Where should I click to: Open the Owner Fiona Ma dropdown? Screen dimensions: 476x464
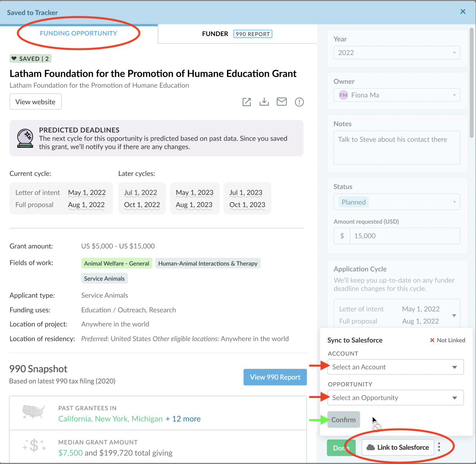[x=397, y=95]
